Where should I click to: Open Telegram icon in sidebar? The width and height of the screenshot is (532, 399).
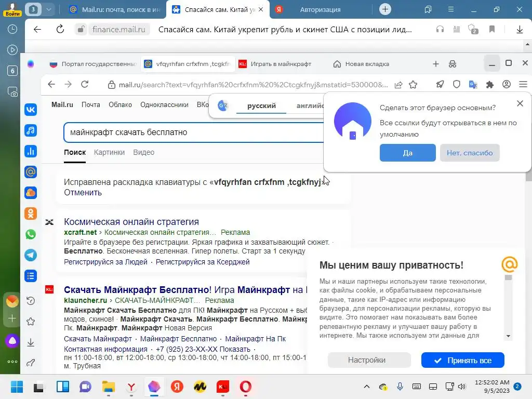point(31,255)
